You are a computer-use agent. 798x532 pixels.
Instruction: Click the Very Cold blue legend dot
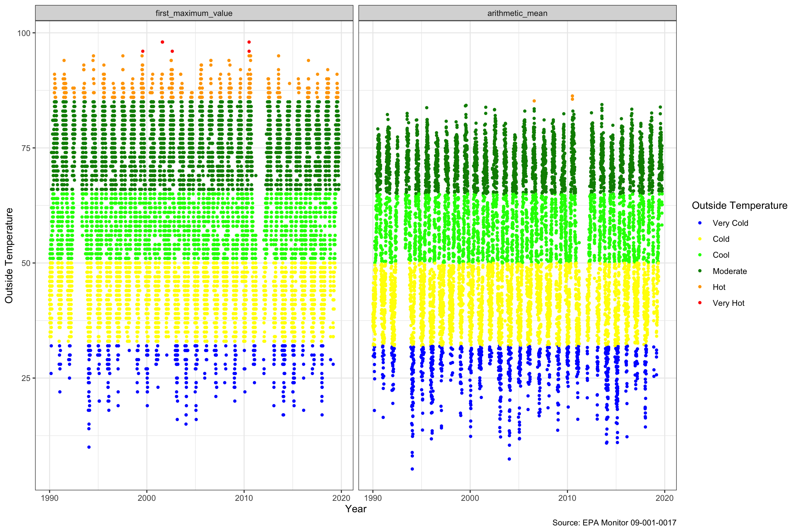(x=700, y=223)
